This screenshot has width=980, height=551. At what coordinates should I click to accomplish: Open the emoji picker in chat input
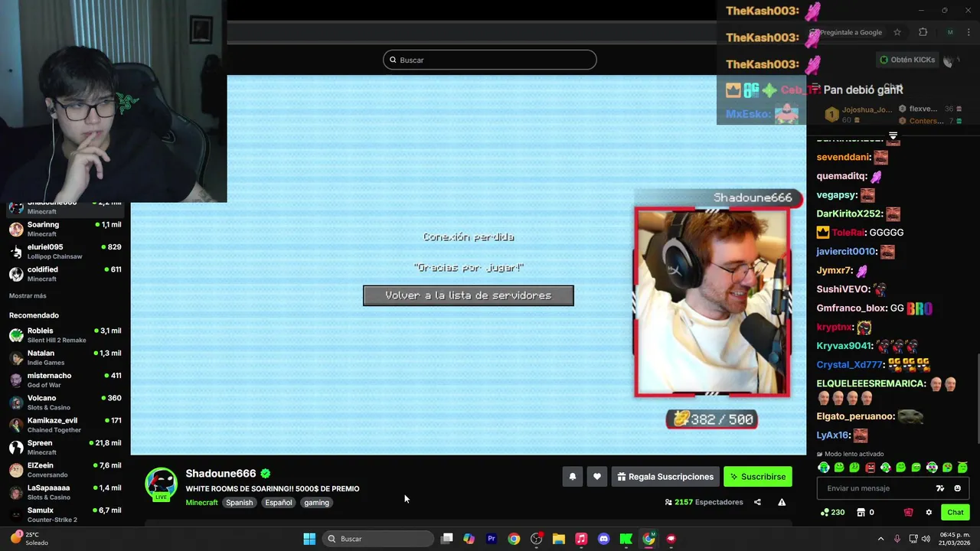click(x=957, y=488)
